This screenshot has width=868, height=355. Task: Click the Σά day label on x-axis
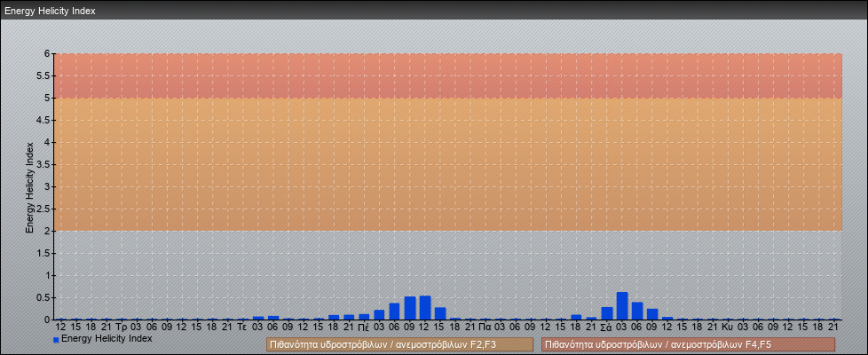click(605, 327)
